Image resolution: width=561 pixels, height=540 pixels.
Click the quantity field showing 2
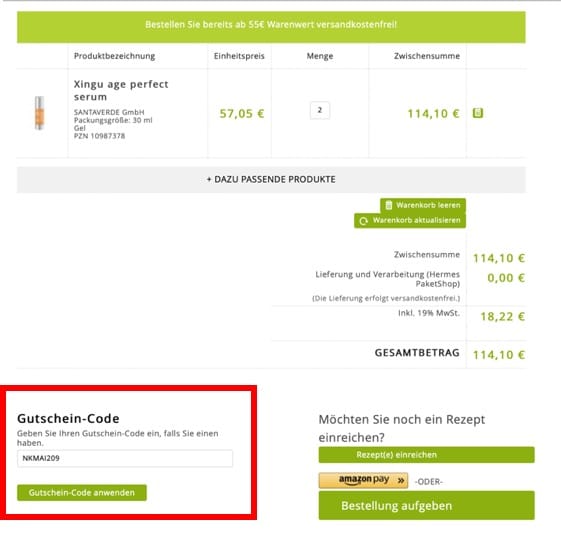click(319, 110)
